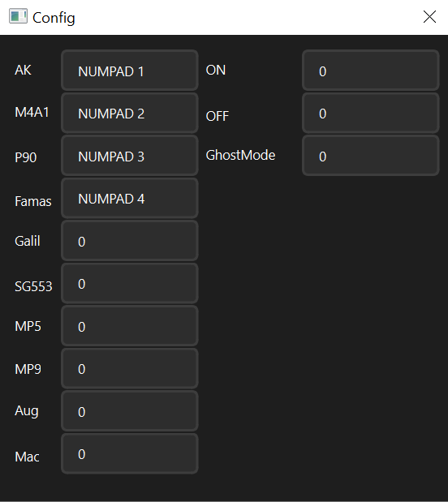Focus the Mac keybind input box
Image resolution: width=448 pixels, height=502 pixels.
(130, 453)
